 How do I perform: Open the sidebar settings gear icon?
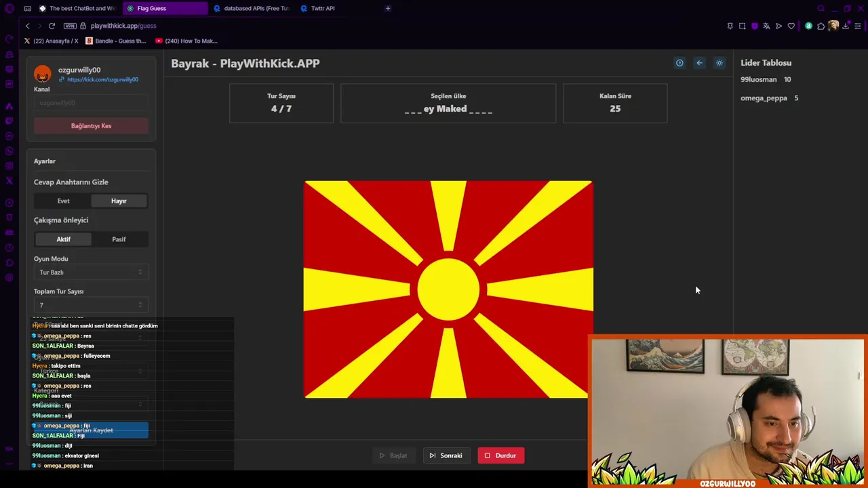click(x=9, y=277)
